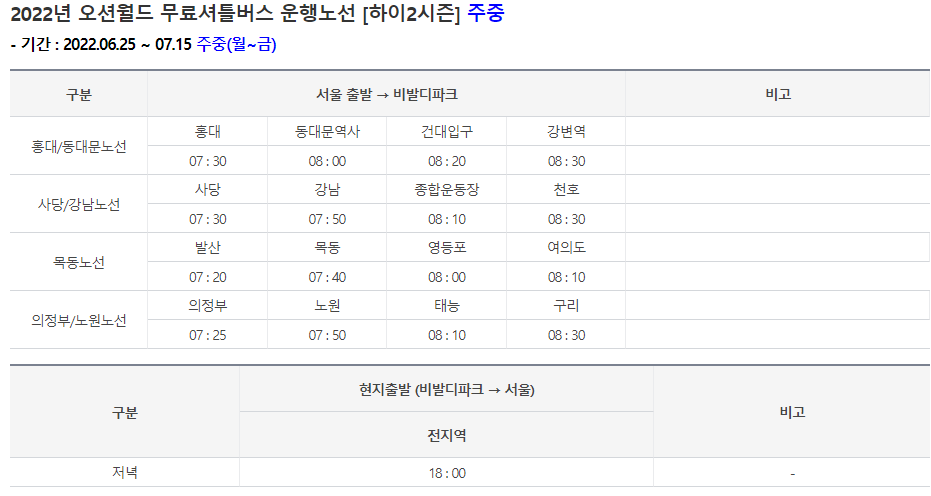Click the 08:10 time under 여의도
Screen dimensions: 931x496
point(566,277)
